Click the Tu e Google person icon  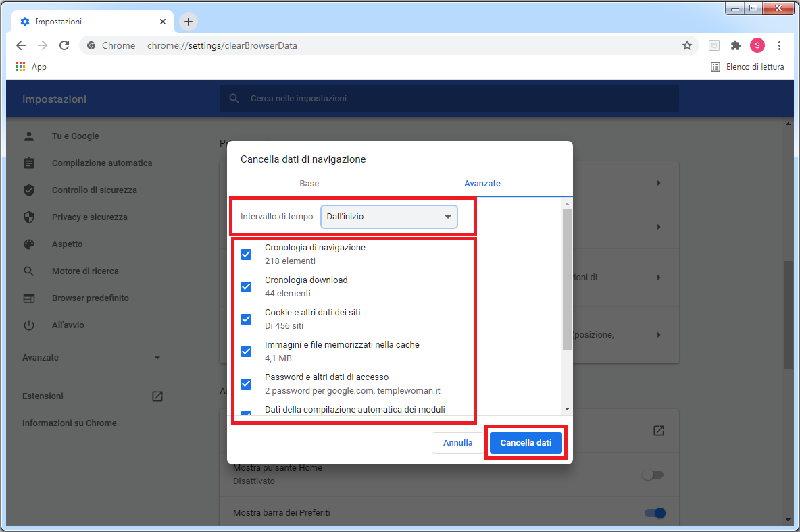point(29,136)
